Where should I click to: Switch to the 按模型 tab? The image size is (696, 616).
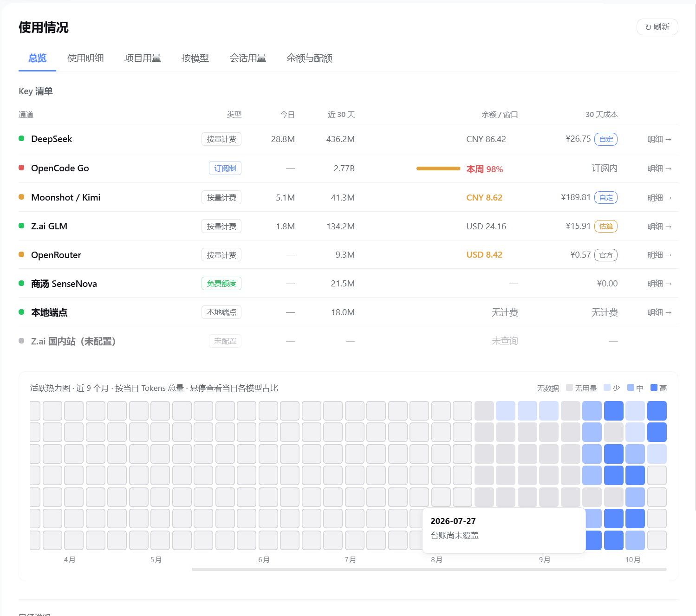coord(195,58)
